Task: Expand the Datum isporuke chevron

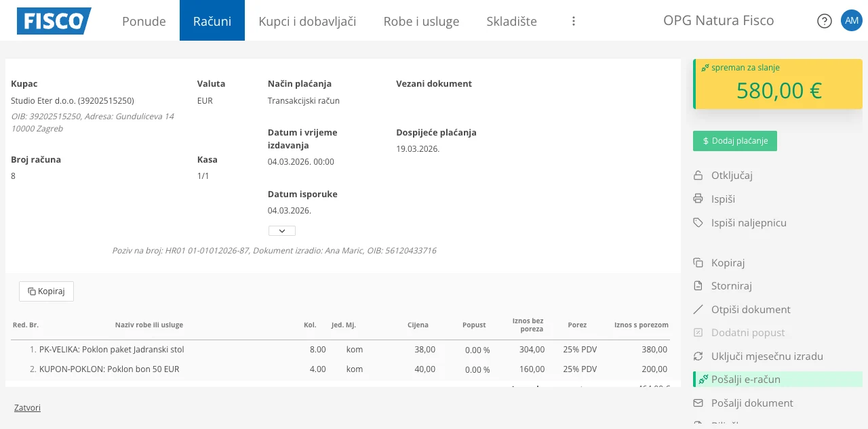Action: click(281, 230)
